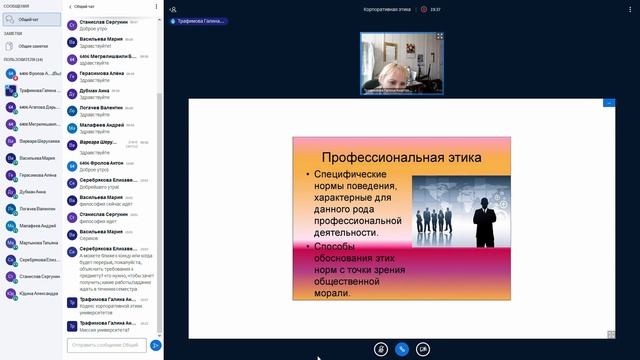Minimize the presentation with the blue button
The height and width of the screenshot is (360, 640).
pyautogui.click(x=609, y=102)
